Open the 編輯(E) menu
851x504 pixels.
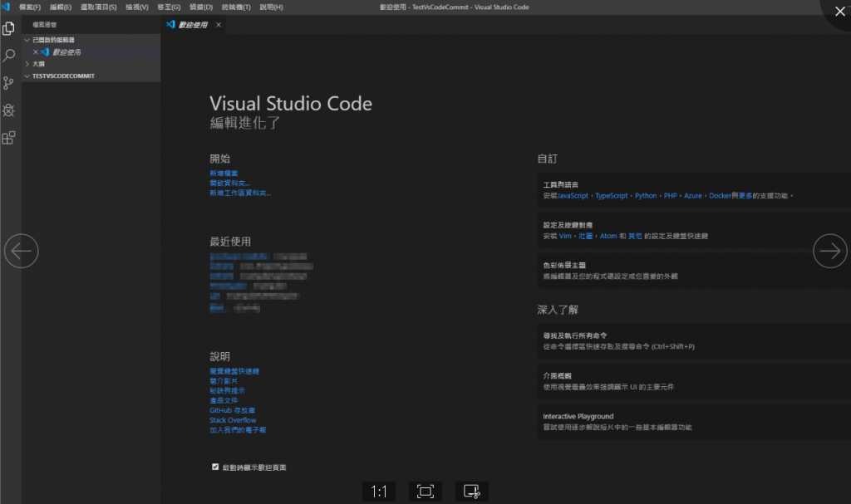[60, 7]
